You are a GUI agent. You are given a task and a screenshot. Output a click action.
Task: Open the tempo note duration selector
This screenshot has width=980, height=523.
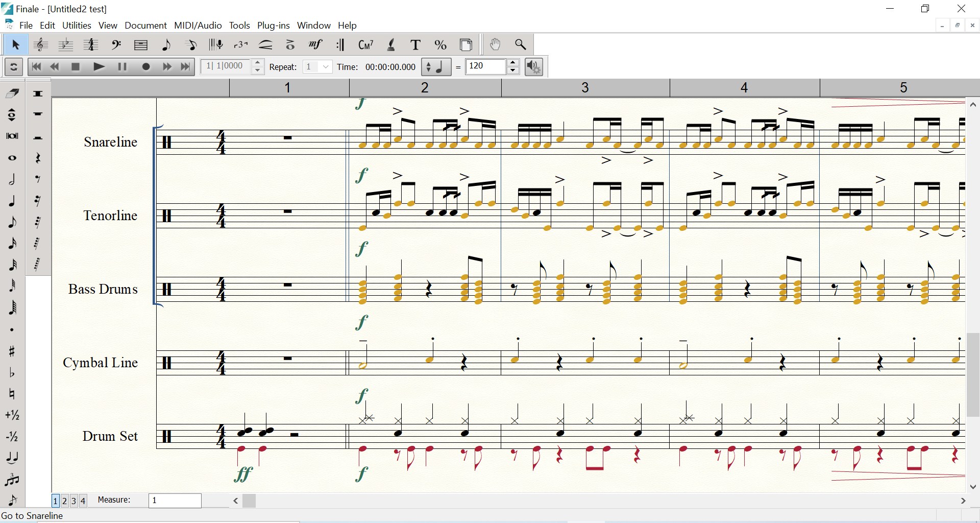[436, 67]
